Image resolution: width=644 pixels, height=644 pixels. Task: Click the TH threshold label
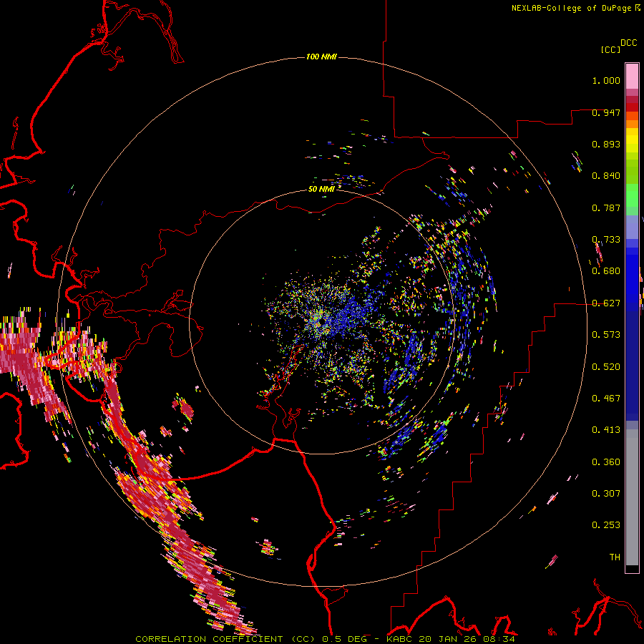pos(615,557)
